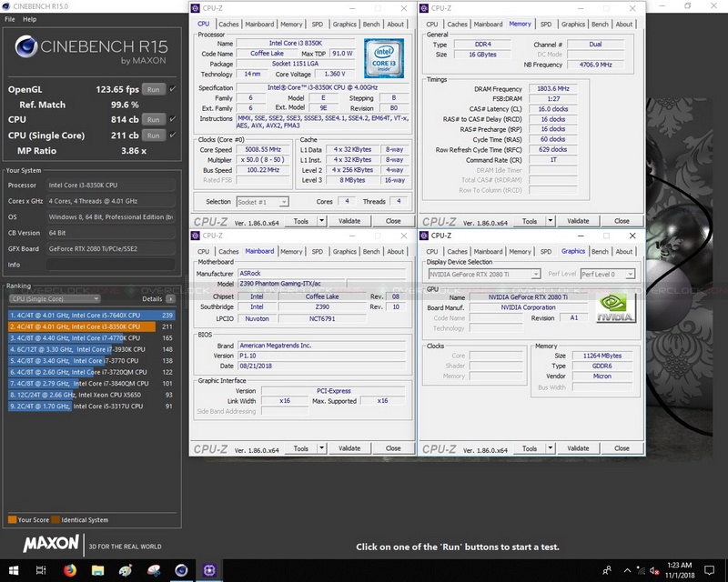Open the Cinebench File menu
Viewport: 728px width, 582px height.
point(10,19)
